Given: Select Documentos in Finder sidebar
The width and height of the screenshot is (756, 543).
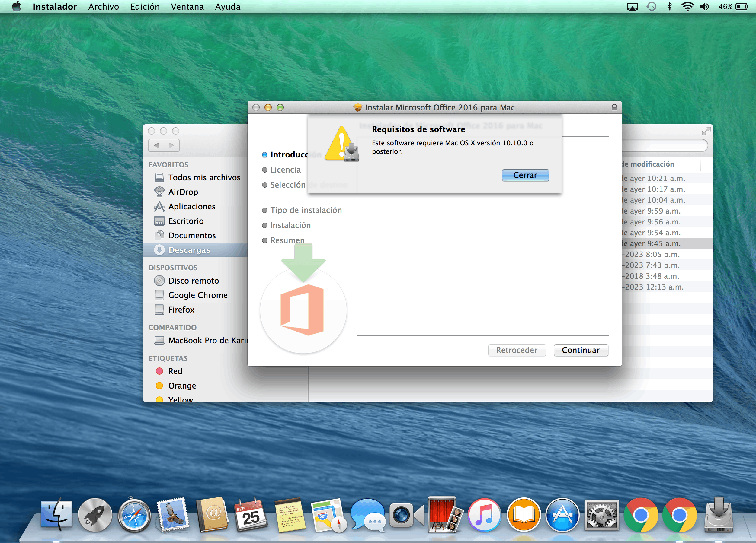Looking at the screenshot, I should [x=192, y=236].
